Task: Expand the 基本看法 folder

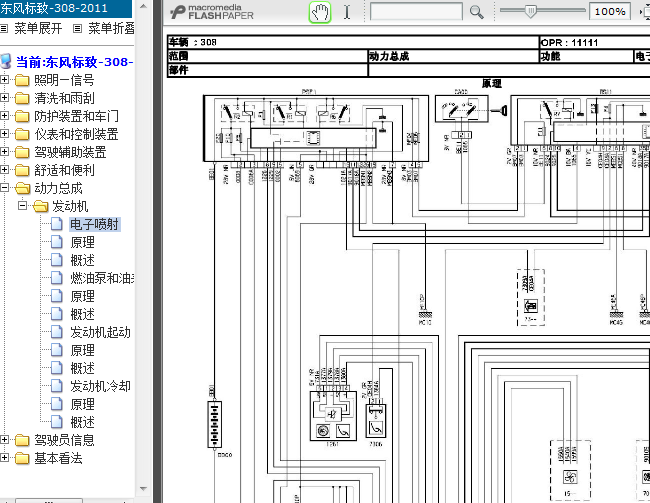Action: [x=4, y=458]
